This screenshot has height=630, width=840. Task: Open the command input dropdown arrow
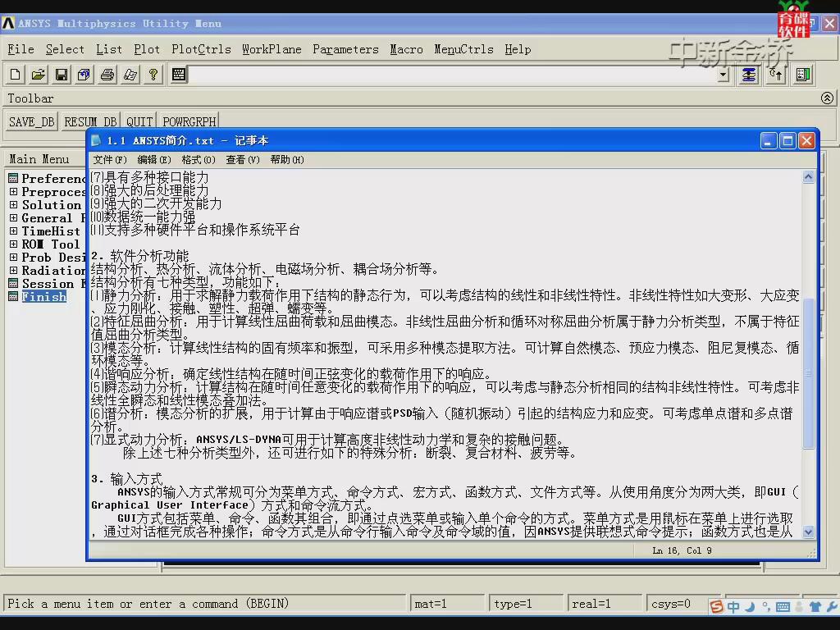tap(724, 75)
